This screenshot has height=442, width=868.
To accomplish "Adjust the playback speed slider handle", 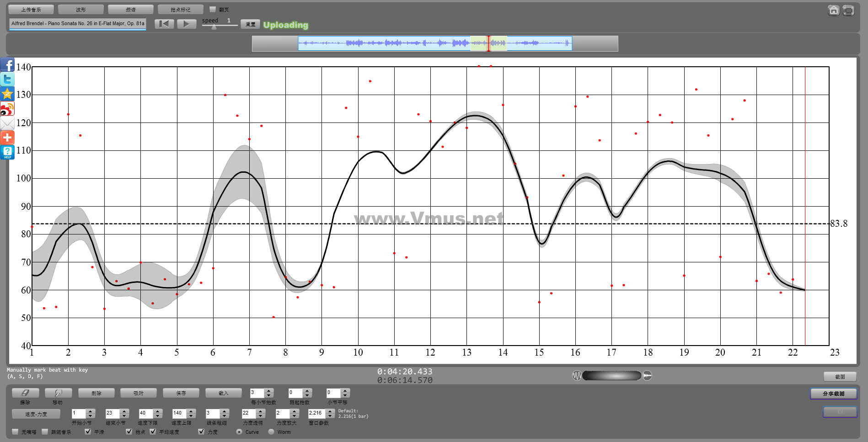I will point(214,27).
